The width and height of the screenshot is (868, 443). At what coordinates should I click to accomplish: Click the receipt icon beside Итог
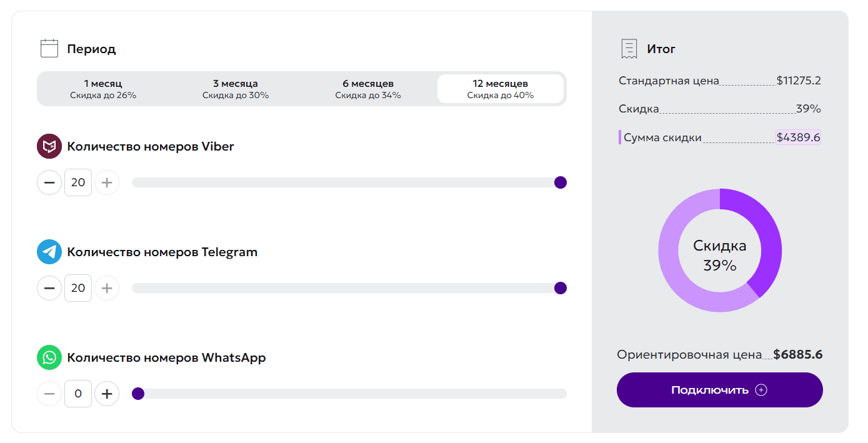(x=629, y=48)
